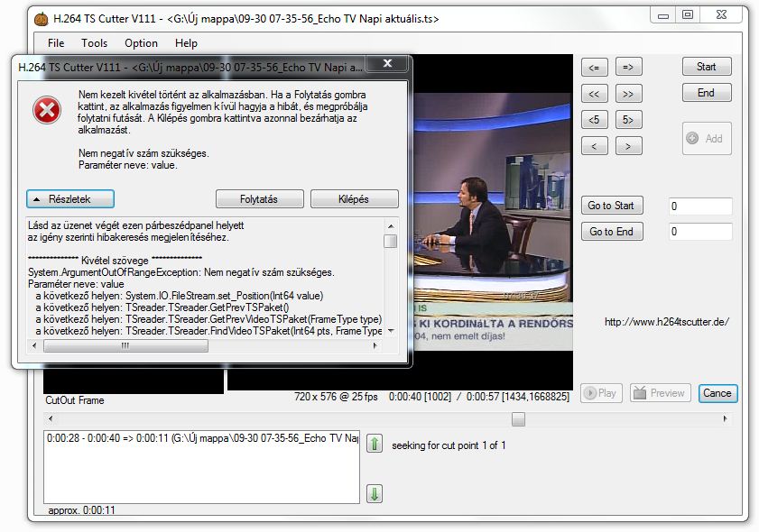Click the Play button
The height and width of the screenshot is (532, 759).
[x=601, y=393]
